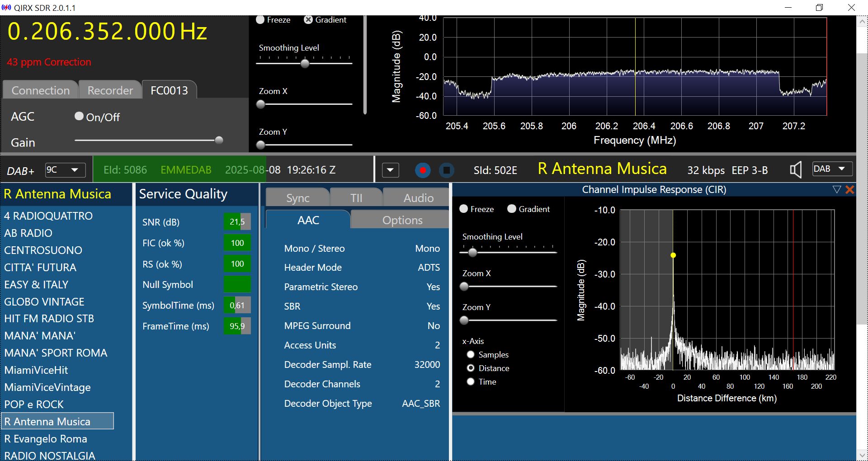This screenshot has height=461, width=868.
Task: Select the GLOBO VINTAGE station
Action: [x=44, y=301]
